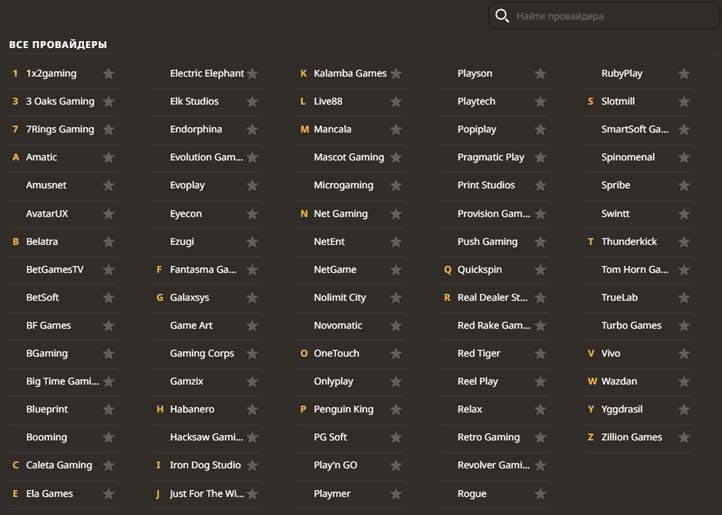
Task: Toggle favorite star next to 1x2gaming
Action: tap(108, 74)
